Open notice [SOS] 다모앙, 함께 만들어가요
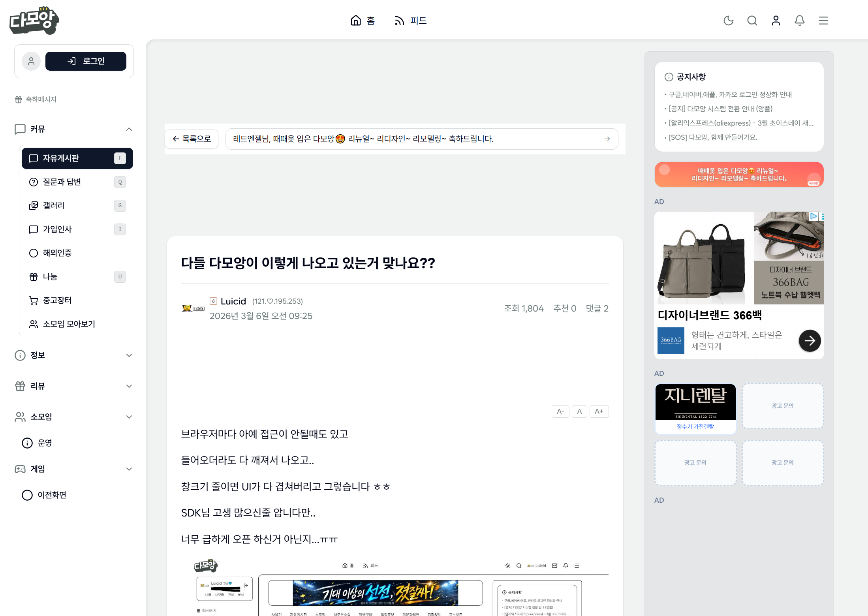Viewport: 868px width, 616px height. [x=713, y=137]
